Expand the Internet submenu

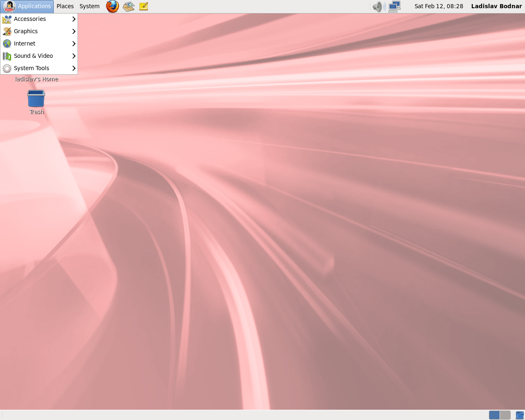(39, 43)
